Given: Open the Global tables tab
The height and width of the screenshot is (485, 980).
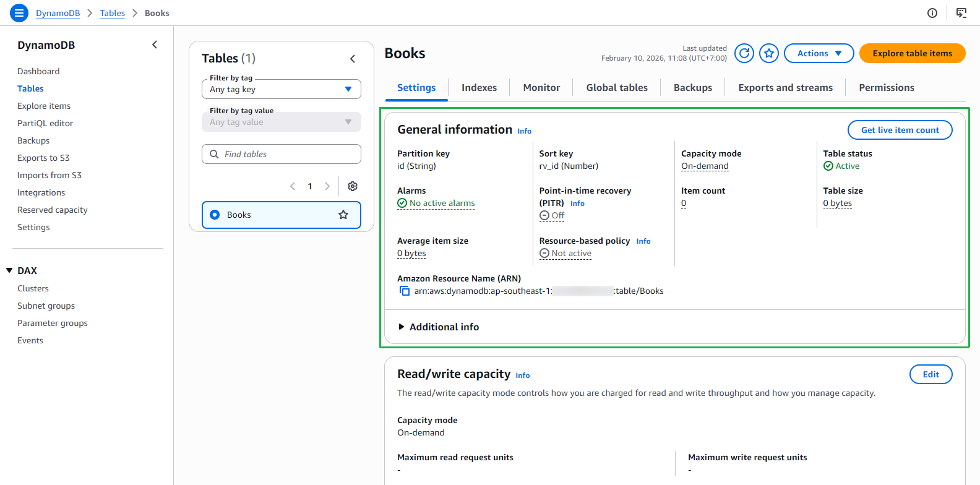Looking at the screenshot, I should 617,88.
